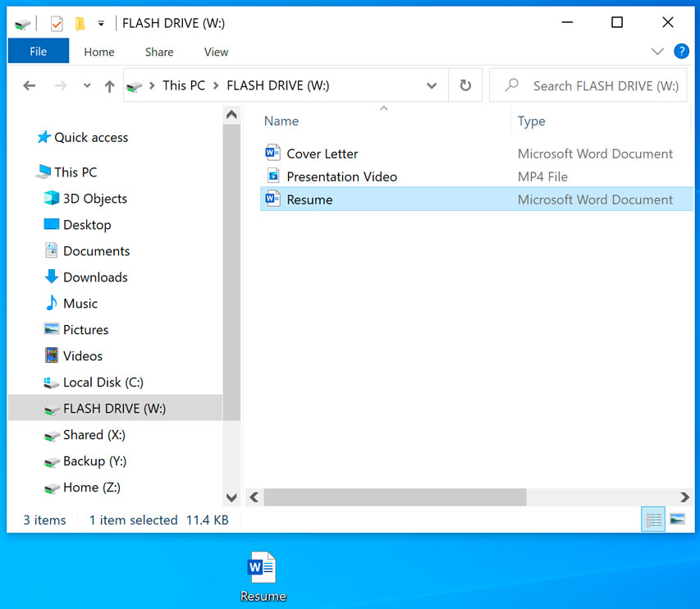Click the Properties icon in quick access toolbar
The height and width of the screenshot is (609, 700).
tap(57, 23)
